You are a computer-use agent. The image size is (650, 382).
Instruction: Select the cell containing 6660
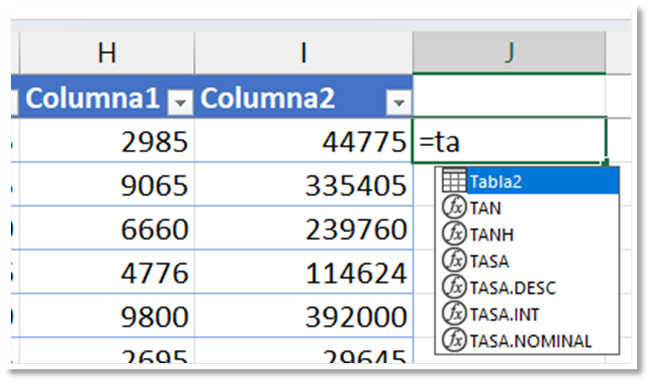(107, 229)
